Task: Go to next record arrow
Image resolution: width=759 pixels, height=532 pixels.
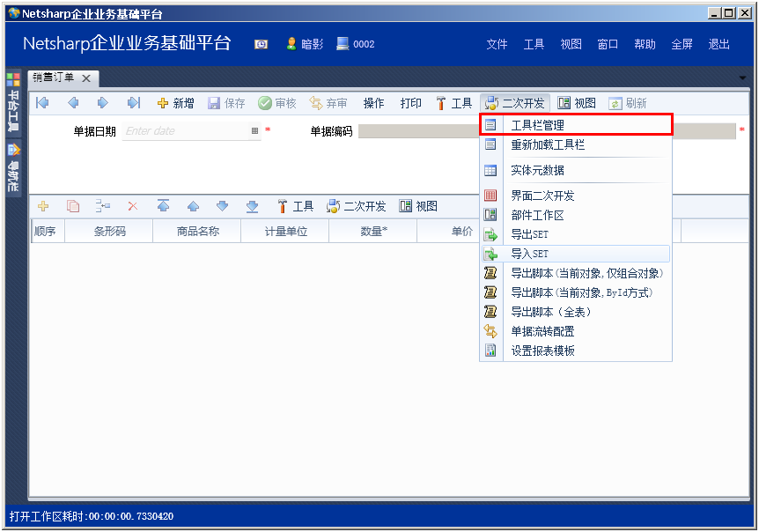Action: (x=103, y=103)
